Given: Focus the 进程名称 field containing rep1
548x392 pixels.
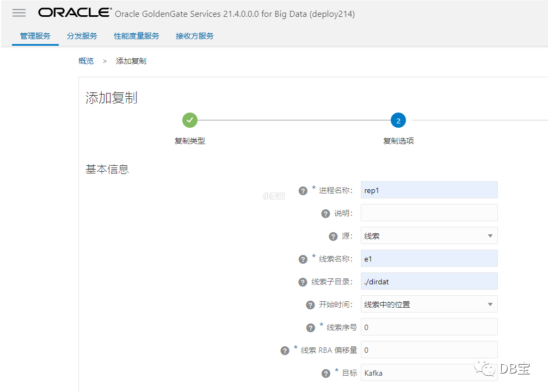Looking at the screenshot, I should (429, 190).
